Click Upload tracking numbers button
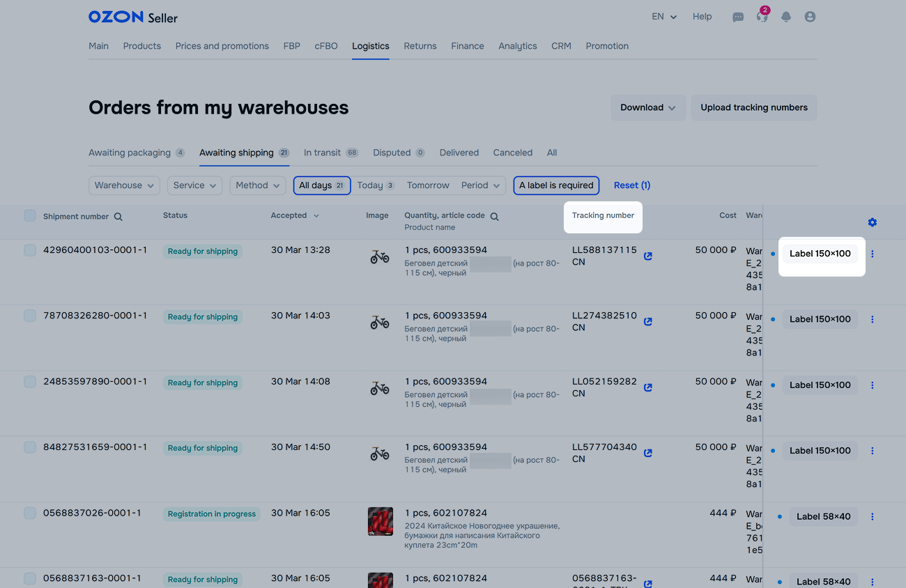The height and width of the screenshot is (588, 906). (x=753, y=108)
